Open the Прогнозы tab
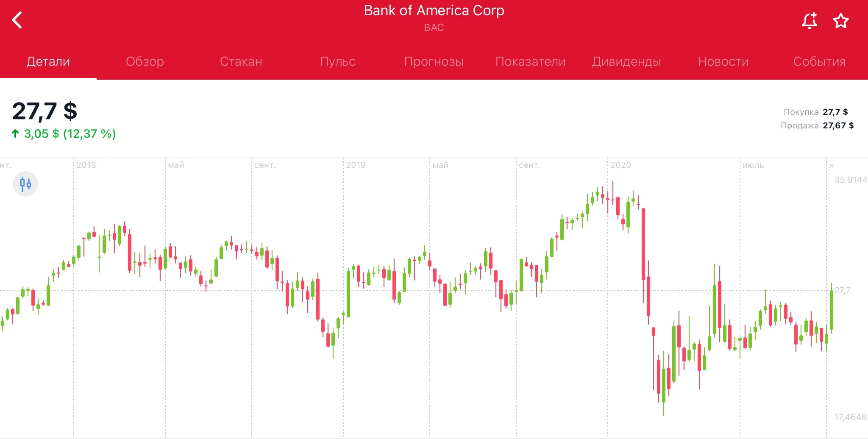The width and height of the screenshot is (868, 439). coord(434,61)
